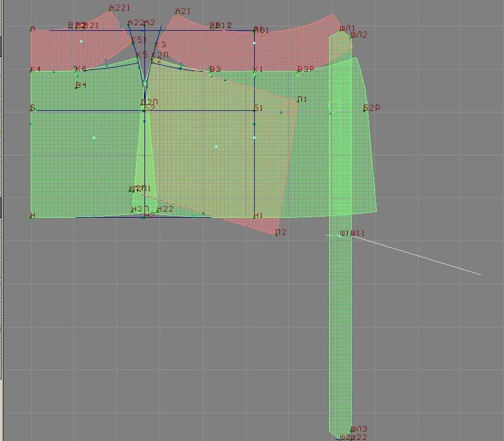The height and width of the screenshot is (441, 504).
Task: Click point Б2Р on the right edge
Action: pyautogui.click(x=365, y=110)
